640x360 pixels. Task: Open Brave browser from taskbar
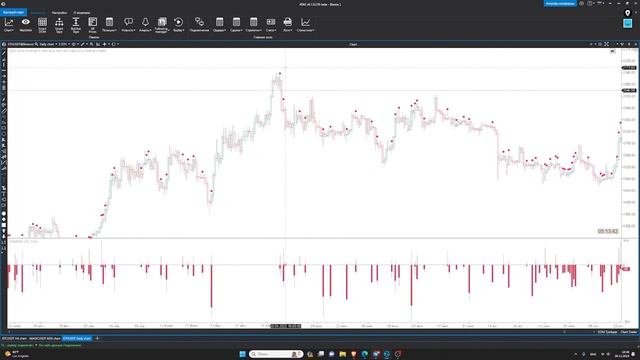(x=353, y=354)
